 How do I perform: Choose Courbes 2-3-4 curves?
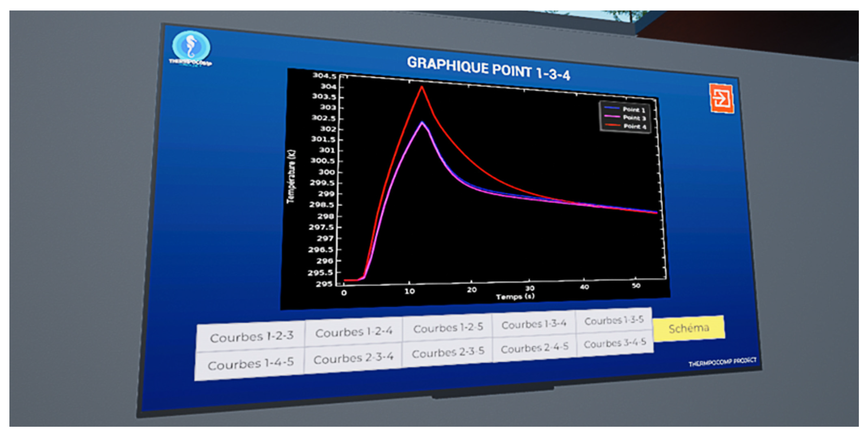coord(353,358)
